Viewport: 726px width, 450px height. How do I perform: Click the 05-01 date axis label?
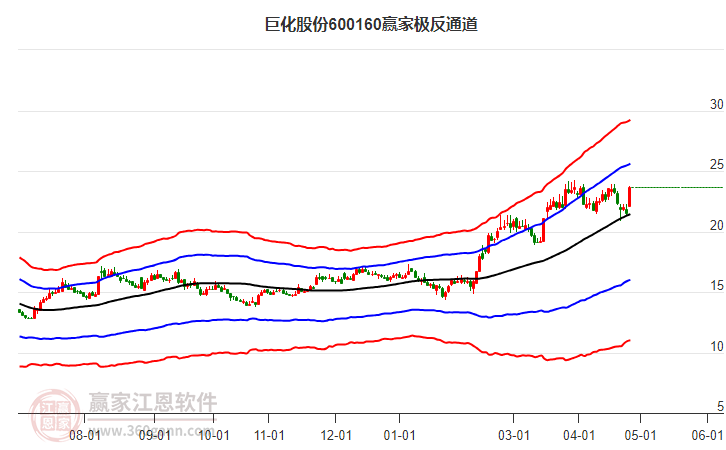tap(640, 436)
